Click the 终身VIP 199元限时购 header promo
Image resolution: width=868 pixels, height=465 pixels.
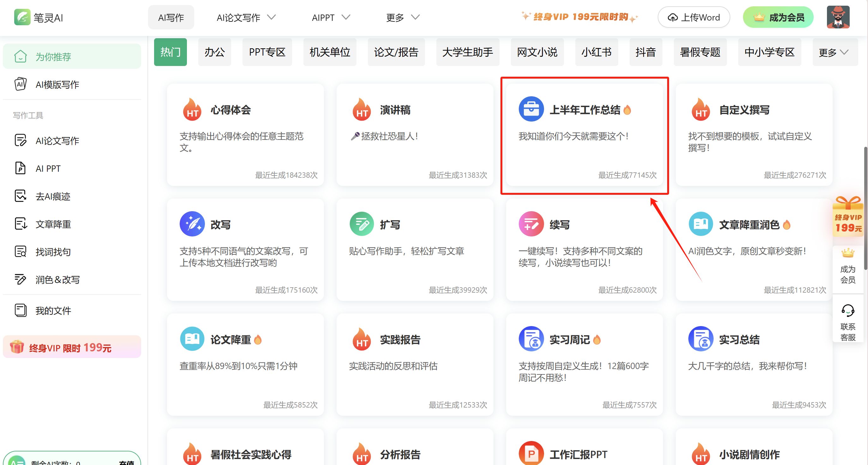coord(580,17)
